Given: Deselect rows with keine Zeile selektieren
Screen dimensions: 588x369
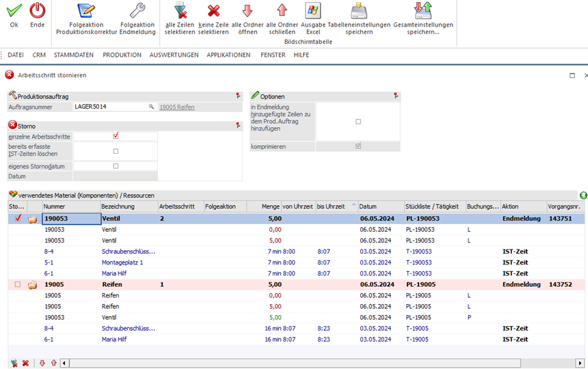Looking at the screenshot, I should tap(213, 11).
